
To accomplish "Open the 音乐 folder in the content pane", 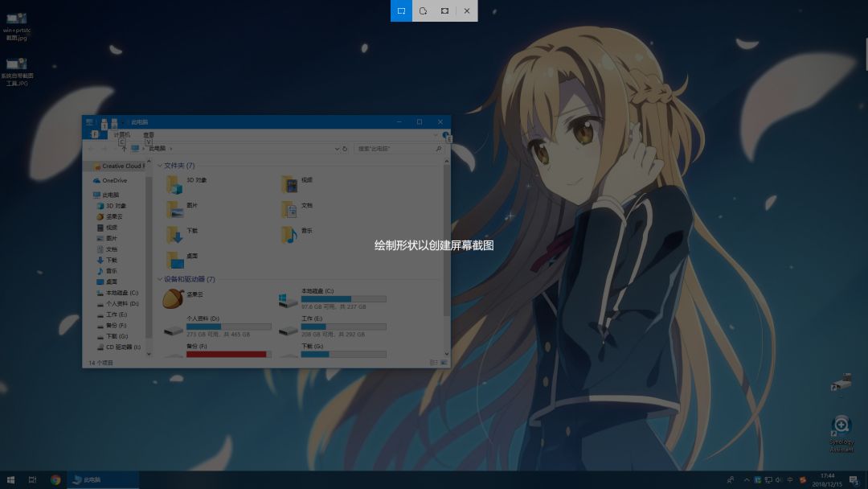I will click(289, 235).
